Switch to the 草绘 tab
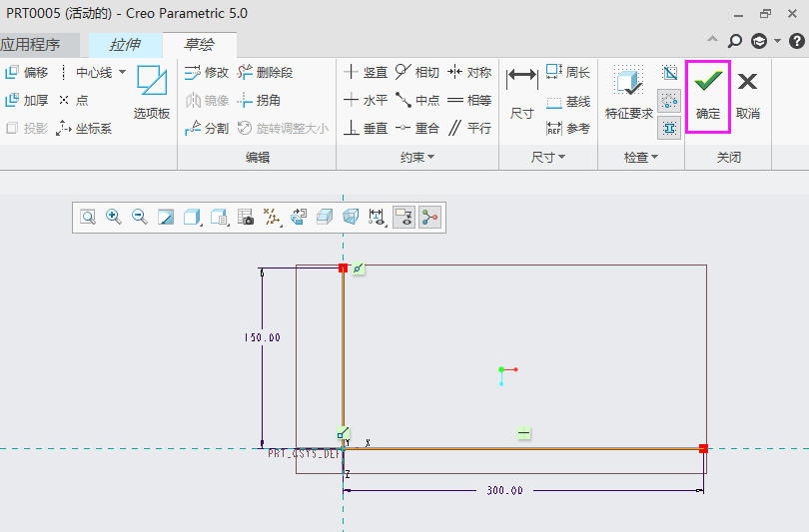The image size is (809, 532). tap(199, 45)
